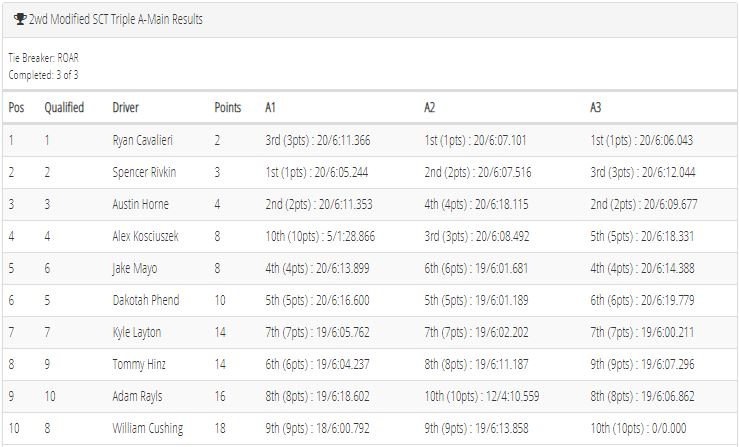Select the 2wd Modified SCT Triple A-Main Results title
Viewport: 739px width, 447px height.
(116, 19)
